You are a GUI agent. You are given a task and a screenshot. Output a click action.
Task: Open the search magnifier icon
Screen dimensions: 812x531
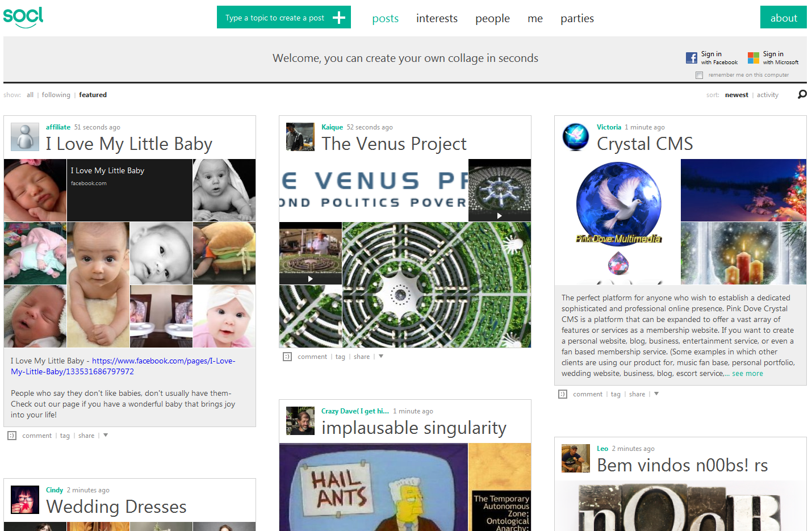click(802, 94)
